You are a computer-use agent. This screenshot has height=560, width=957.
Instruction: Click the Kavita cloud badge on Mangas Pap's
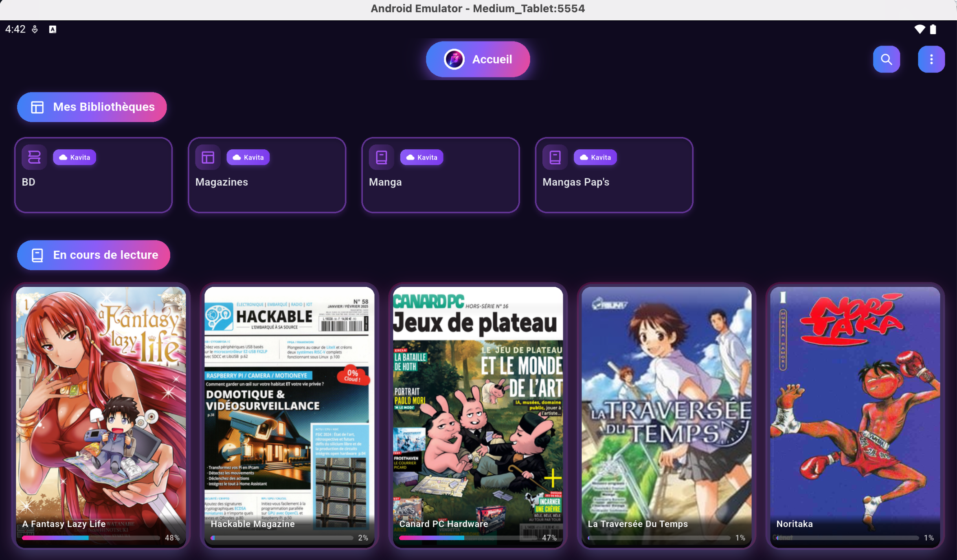(595, 157)
